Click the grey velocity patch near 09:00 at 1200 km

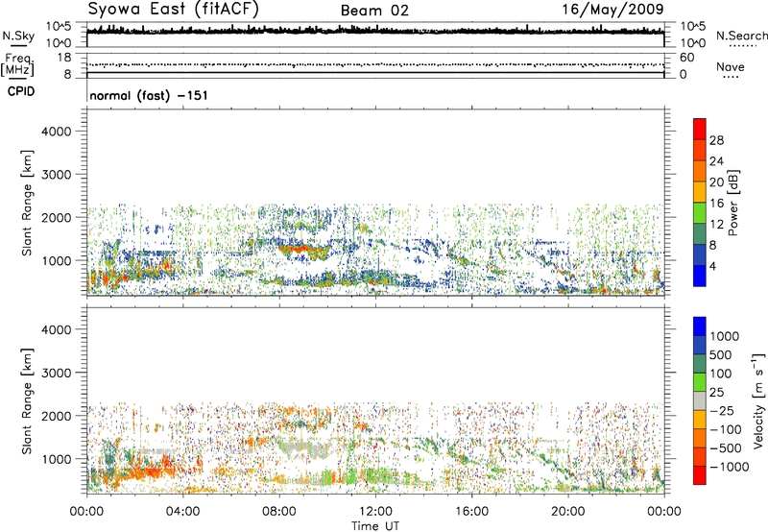coord(303,447)
